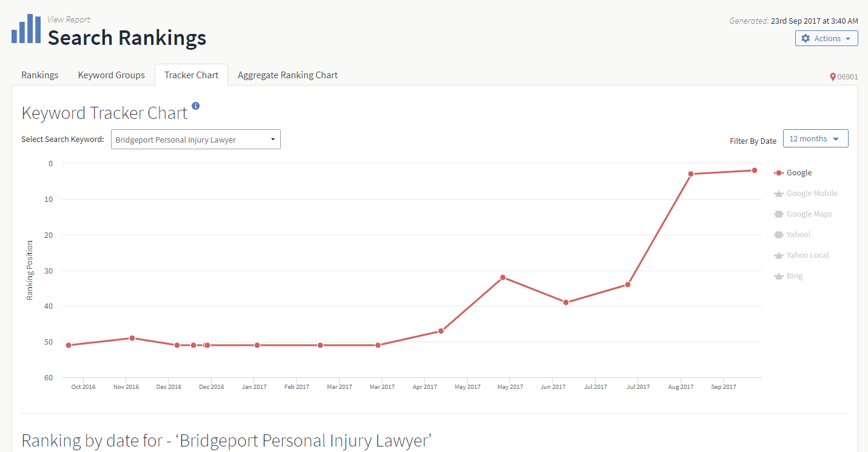Open the Actions dropdown menu
Image resolution: width=868 pixels, height=452 pixels.
coord(827,38)
